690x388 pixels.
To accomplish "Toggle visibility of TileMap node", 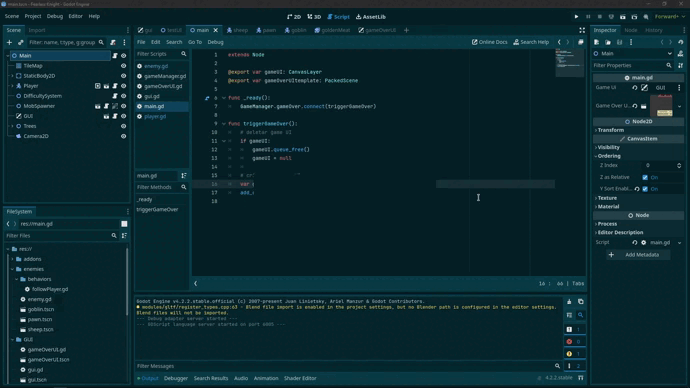I will tap(124, 66).
